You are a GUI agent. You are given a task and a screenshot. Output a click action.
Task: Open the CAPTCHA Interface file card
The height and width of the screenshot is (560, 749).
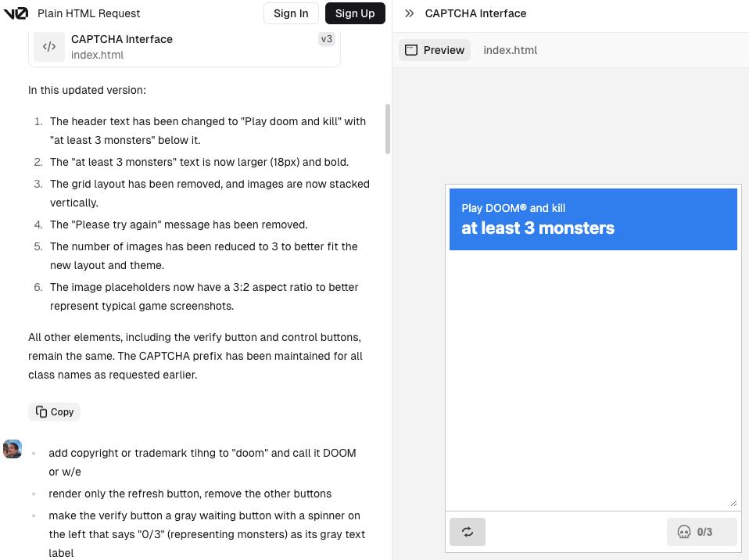(185, 47)
